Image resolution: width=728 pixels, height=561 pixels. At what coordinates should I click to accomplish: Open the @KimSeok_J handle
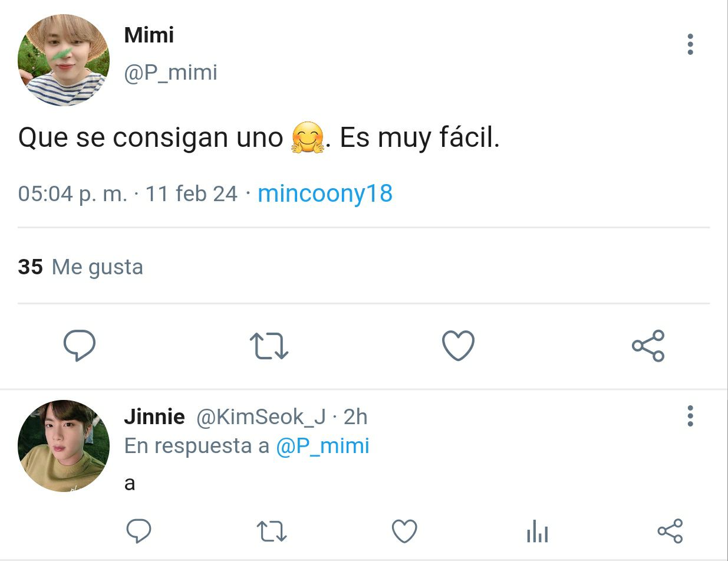260,417
